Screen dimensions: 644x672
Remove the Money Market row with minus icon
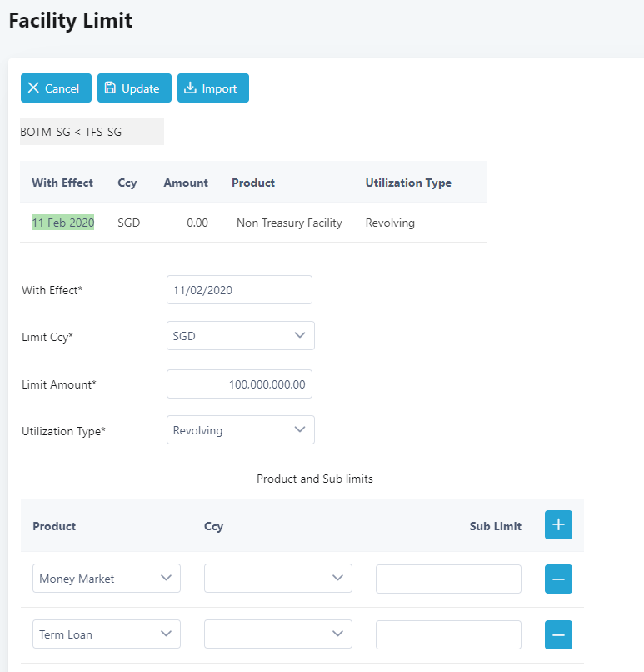(558, 579)
